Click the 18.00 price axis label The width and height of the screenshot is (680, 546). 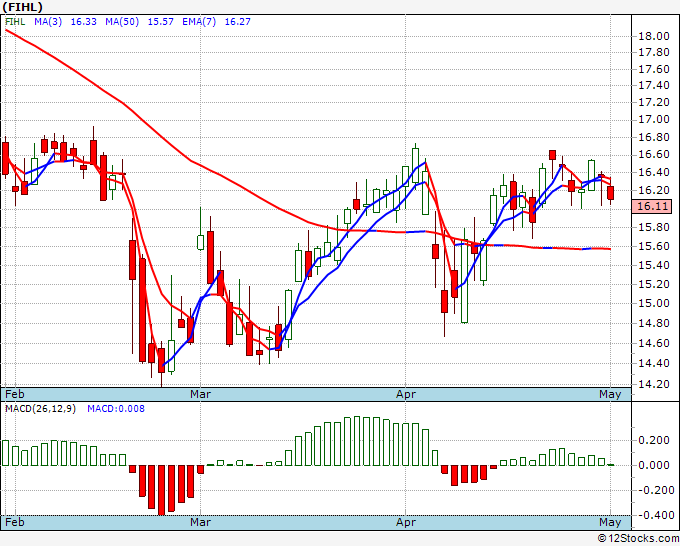click(654, 36)
